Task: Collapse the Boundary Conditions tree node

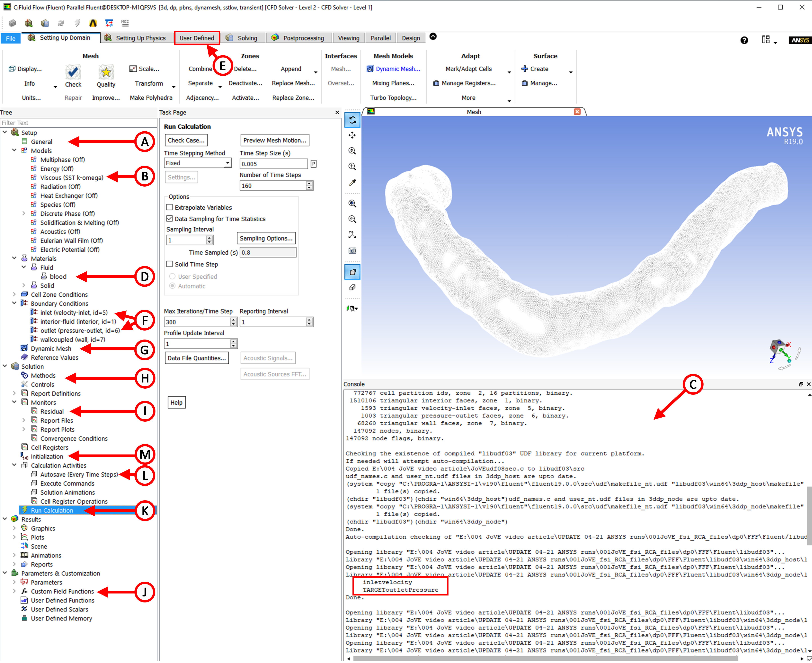Action: [14, 303]
